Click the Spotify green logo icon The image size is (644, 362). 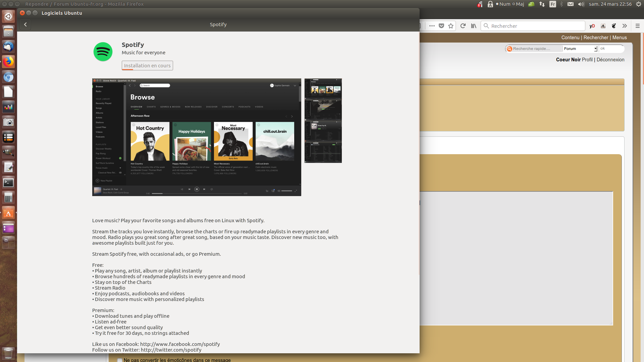103,52
